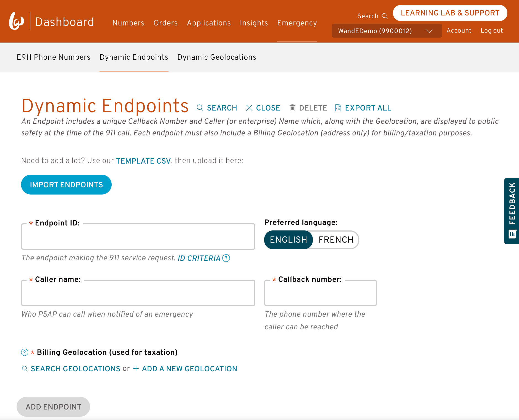519x420 pixels.
Task: Click the help icon beside Billing Geolocation
Action: 24,353
